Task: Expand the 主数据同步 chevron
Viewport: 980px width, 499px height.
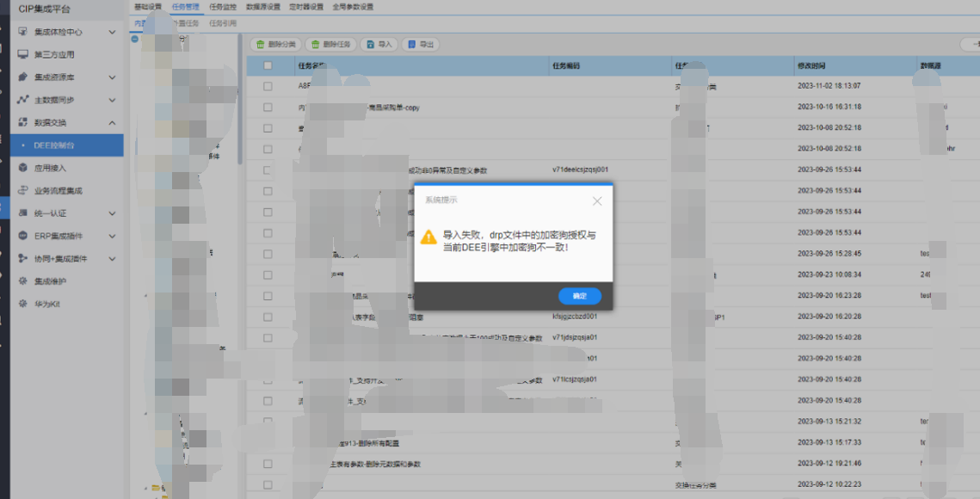Action: (x=113, y=100)
